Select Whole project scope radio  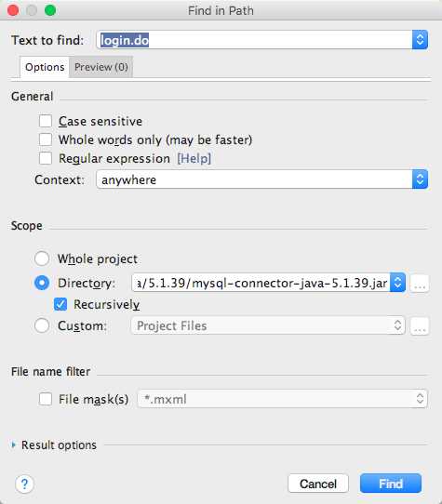pos(42,259)
